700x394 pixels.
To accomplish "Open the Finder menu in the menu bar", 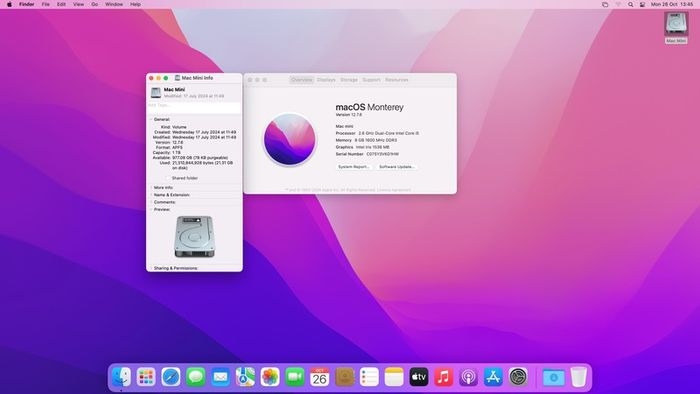I will 26,4.
